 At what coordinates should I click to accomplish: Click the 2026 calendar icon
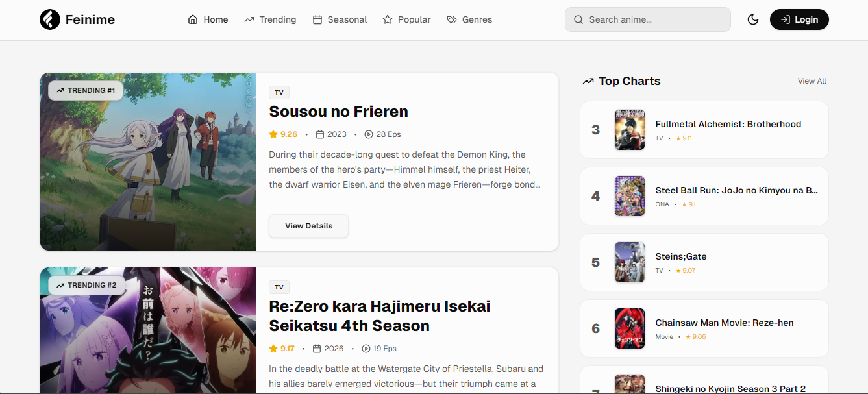tap(317, 349)
